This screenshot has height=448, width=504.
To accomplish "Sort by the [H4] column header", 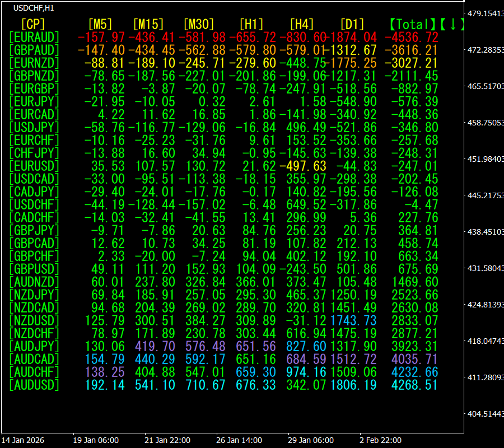I will point(302,25).
